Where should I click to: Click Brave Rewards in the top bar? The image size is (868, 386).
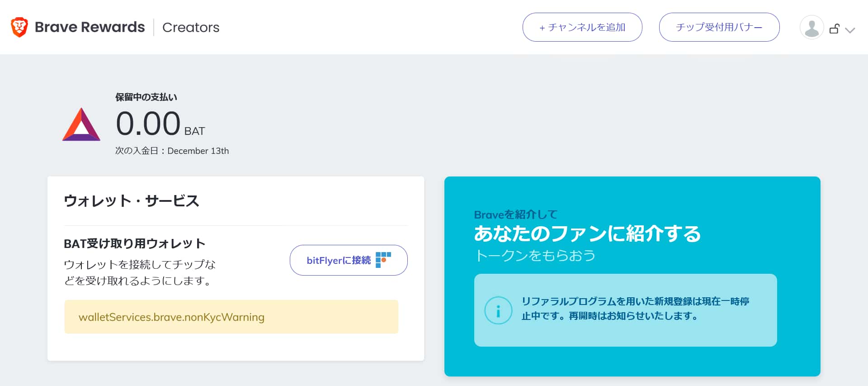pos(89,27)
